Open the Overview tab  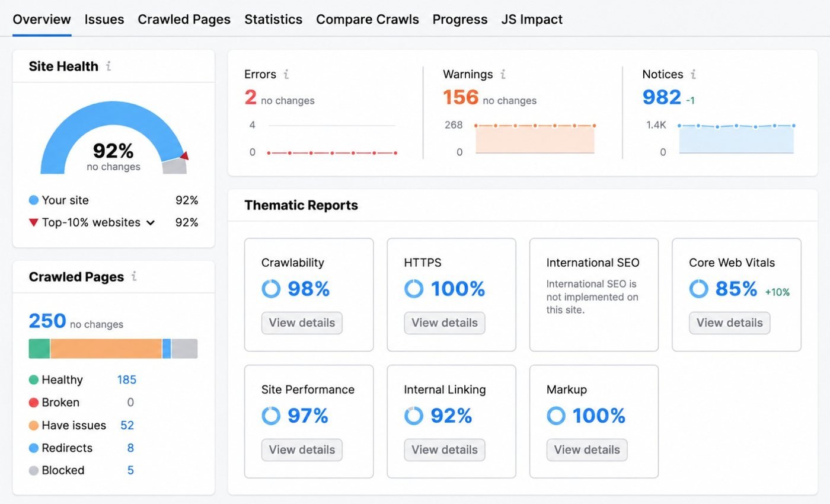[x=41, y=19]
